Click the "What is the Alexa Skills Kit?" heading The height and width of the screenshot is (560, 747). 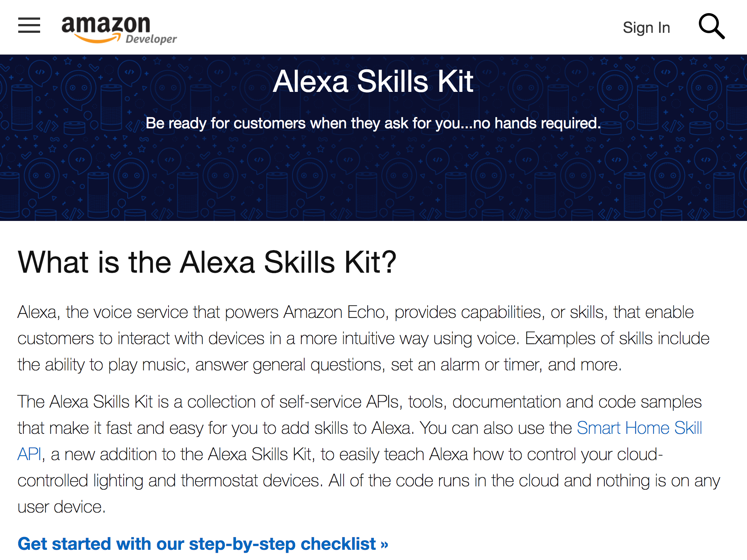[x=207, y=262]
